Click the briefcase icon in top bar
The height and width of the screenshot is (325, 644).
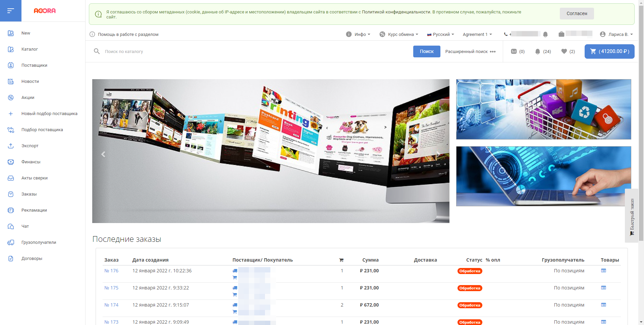[x=561, y=34]
